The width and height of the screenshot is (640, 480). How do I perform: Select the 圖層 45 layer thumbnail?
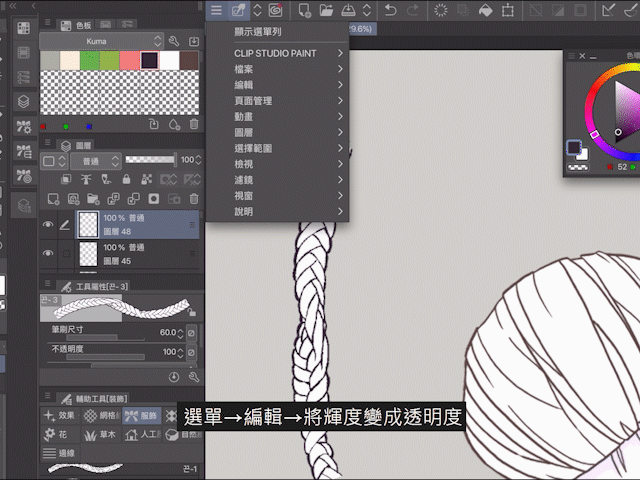[88, 254]
